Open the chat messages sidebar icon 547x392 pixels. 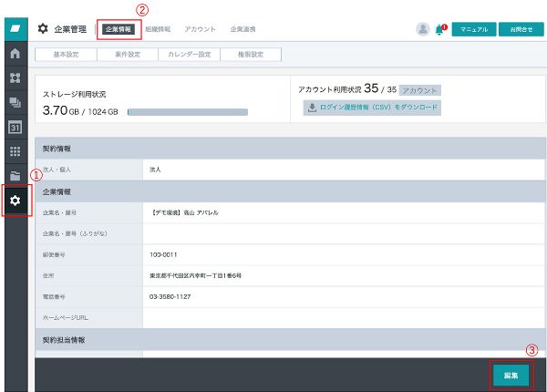pos(15,103)
